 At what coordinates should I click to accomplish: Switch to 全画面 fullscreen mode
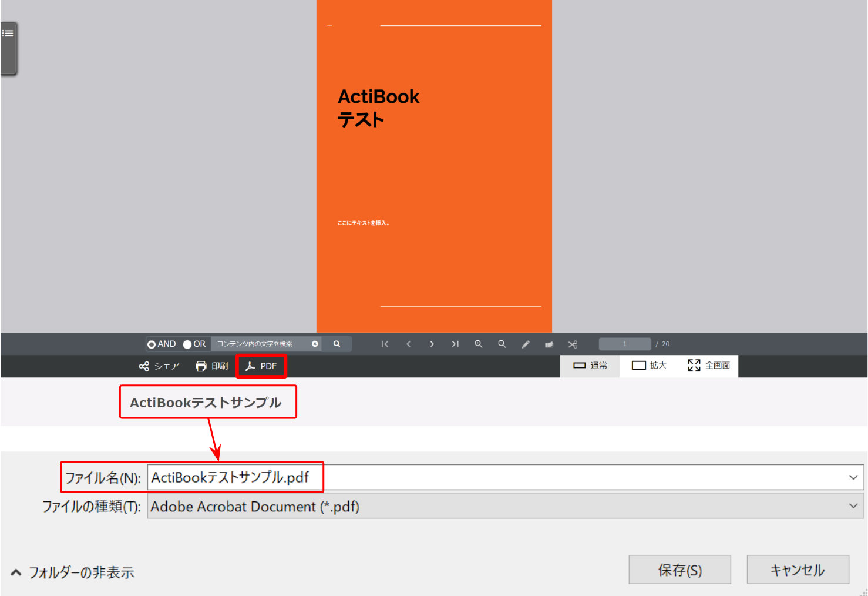708,365
